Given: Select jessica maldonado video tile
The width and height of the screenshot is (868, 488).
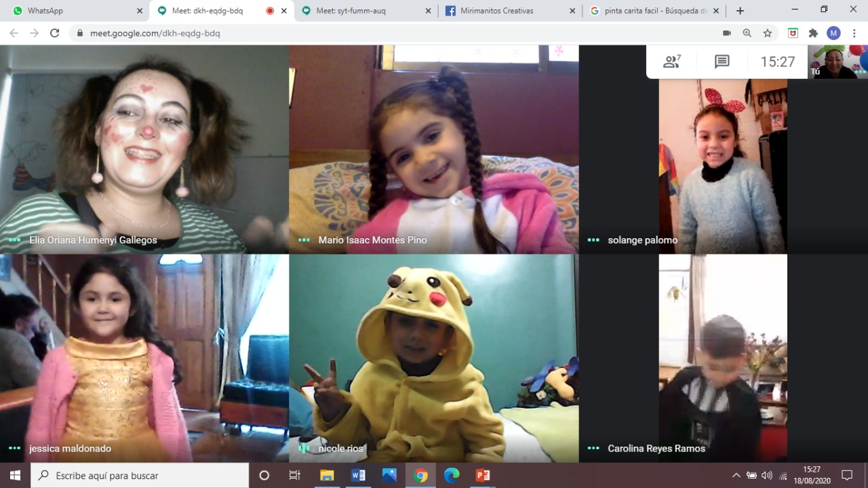Looking at the screenshot, I should (x=144, y=358).
